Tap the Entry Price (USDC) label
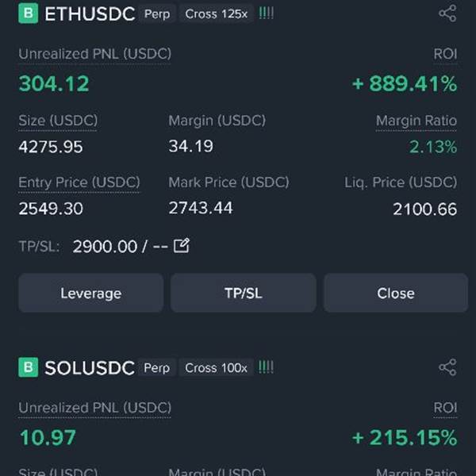This screenshot has height=476, width=476. [79, 182]
